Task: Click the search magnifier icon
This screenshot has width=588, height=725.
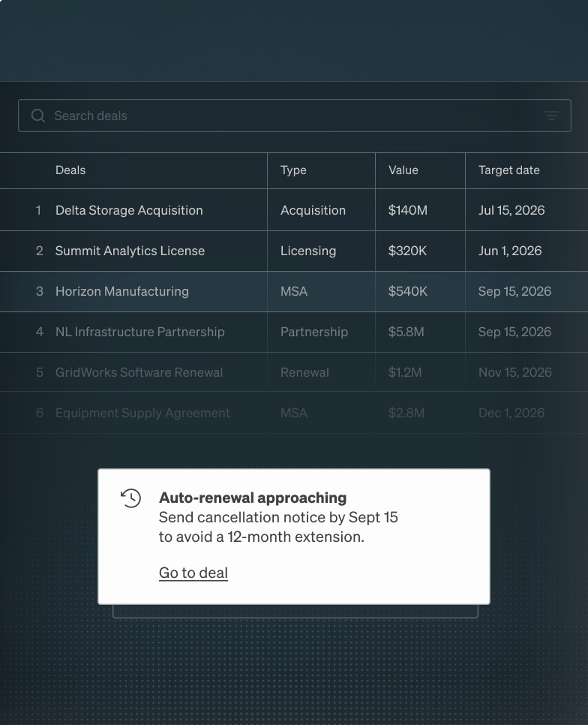Action: [38, 116]
